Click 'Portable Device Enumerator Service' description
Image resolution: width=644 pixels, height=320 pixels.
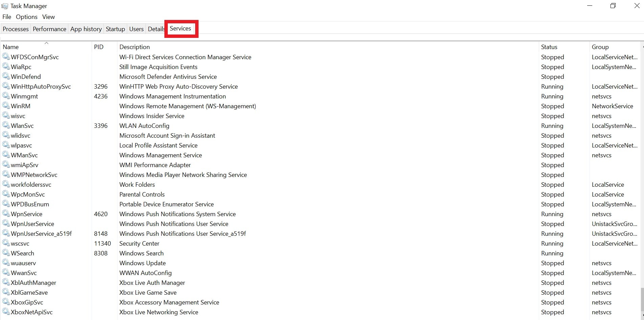click(x=166, y=204)
